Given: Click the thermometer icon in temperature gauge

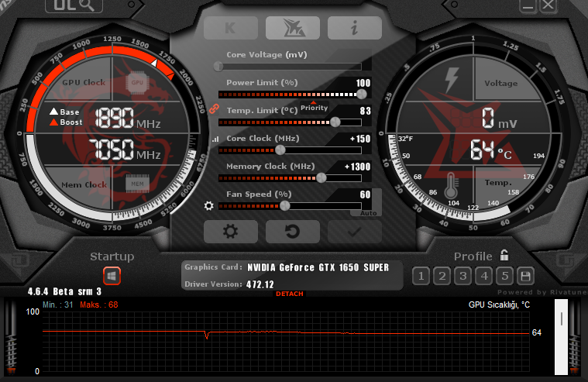Looking at the screenshot, I should click(451, 186).
